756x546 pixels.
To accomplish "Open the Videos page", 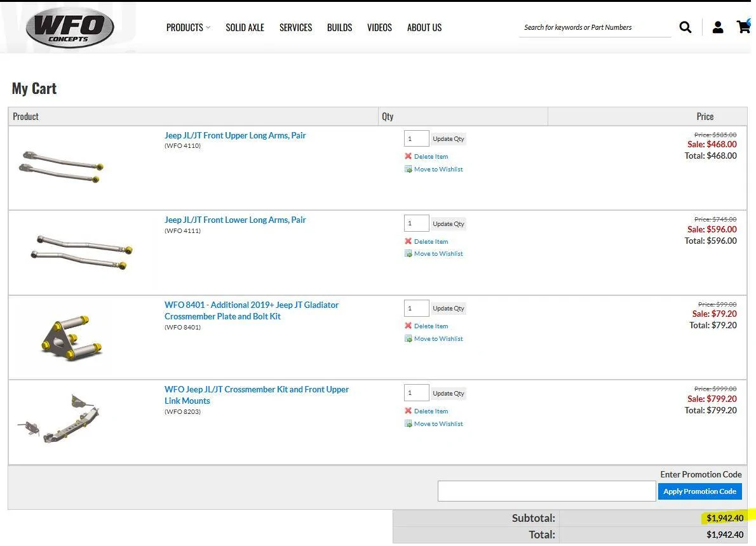I will tap(379, 27).
